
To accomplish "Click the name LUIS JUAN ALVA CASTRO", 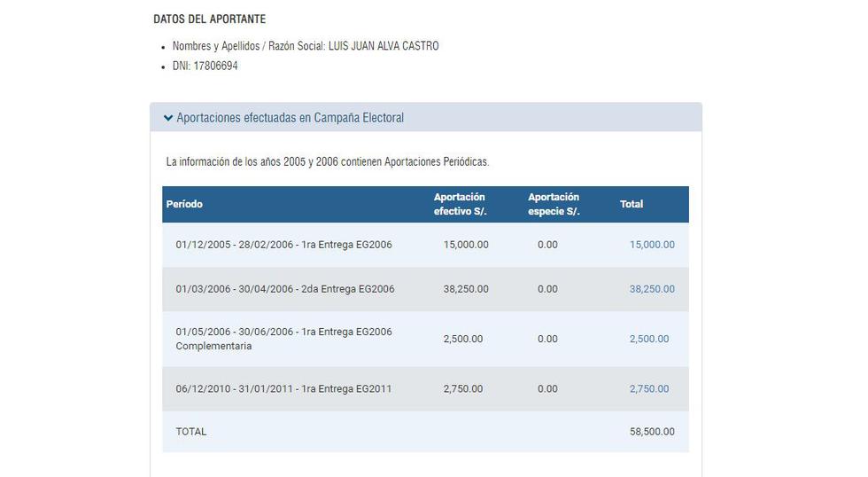I will click(384, 46).
